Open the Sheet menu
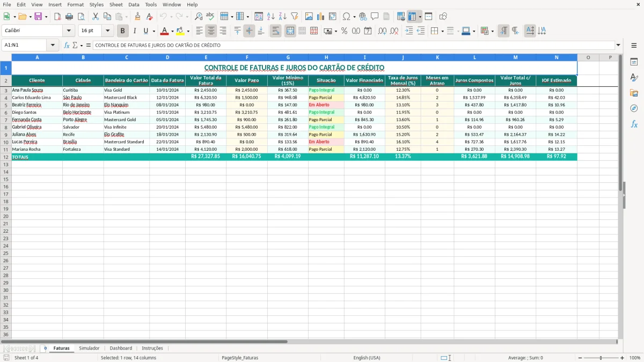Screen dimensions: 644x362 point(116,4)
